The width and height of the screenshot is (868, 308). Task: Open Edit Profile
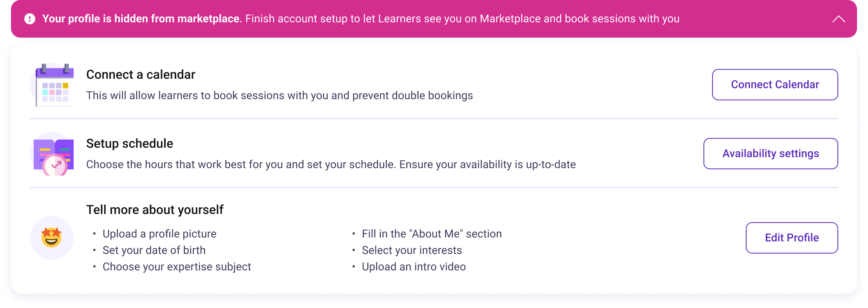click(x=792, y=237)
